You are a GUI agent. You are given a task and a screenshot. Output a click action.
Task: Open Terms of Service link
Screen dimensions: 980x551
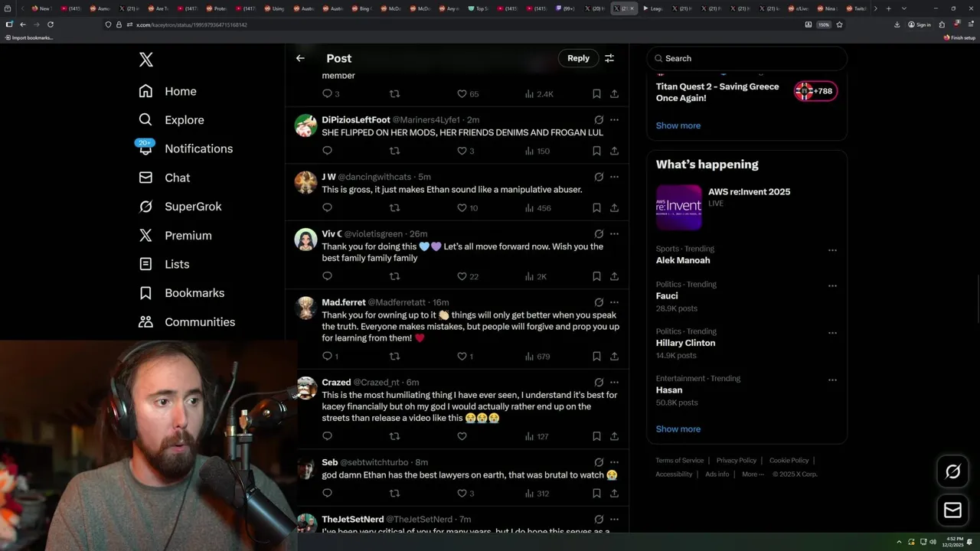[x=679, y=461]
